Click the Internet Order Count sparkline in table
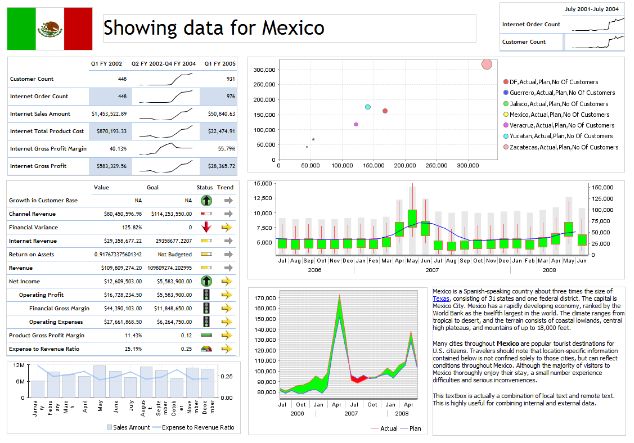Image resolution: width=634 pixels, height=443 pixels. click(x=166, y=97)
